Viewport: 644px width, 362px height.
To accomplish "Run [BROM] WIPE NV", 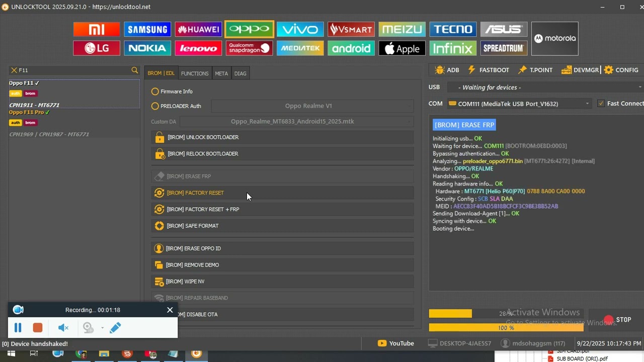I will coord(282,282).
